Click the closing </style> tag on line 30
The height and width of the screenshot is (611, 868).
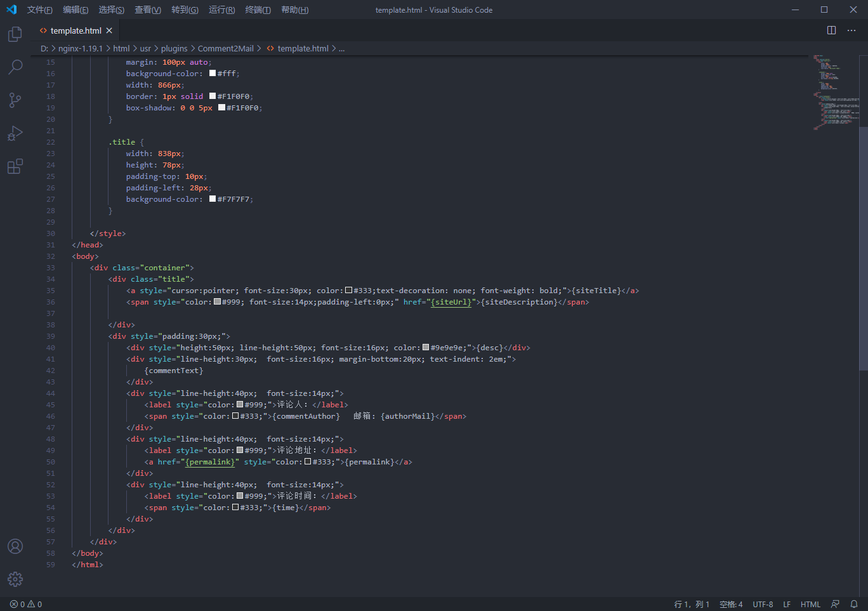(x=108, y=233)
